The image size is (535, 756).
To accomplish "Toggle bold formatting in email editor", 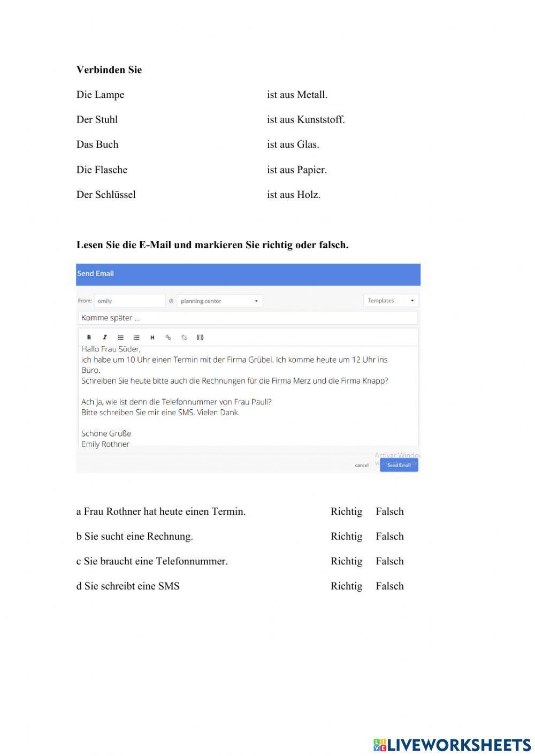I will 89,338.
